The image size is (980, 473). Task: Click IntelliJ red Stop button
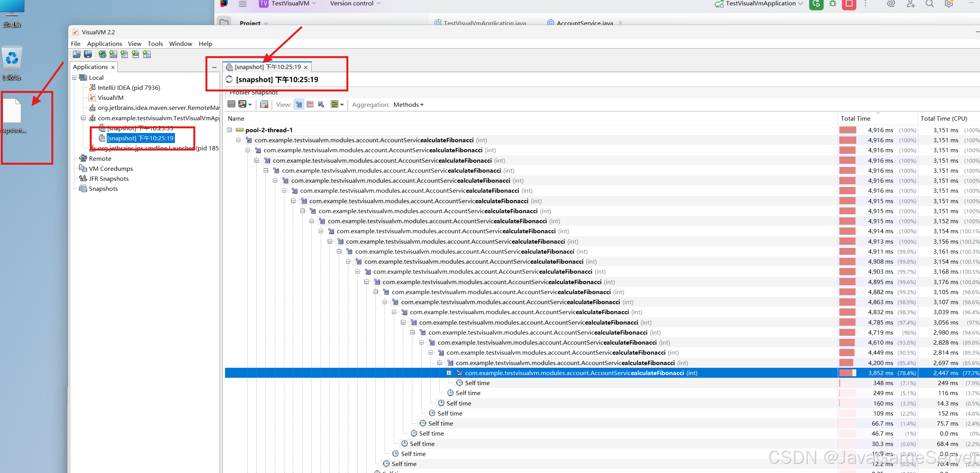[849, 4]
